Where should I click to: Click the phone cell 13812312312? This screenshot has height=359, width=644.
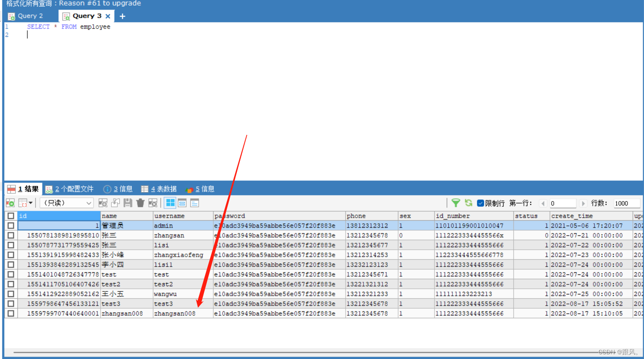point(372,225)
